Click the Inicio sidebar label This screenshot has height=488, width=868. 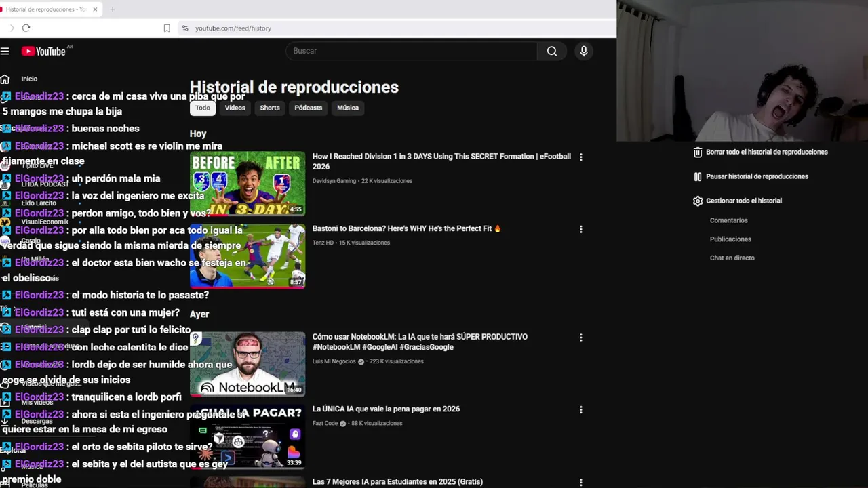[x=29, y=79]
